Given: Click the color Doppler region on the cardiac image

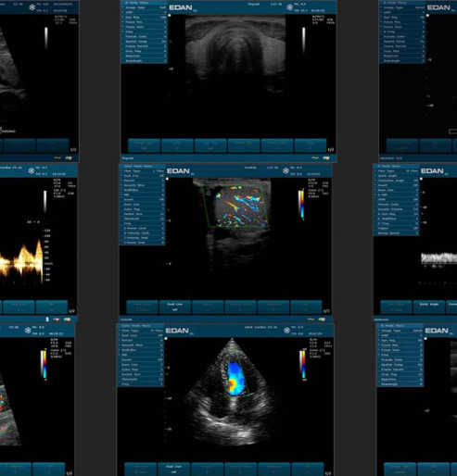Looking at the screenshot, I should point(235,379).
